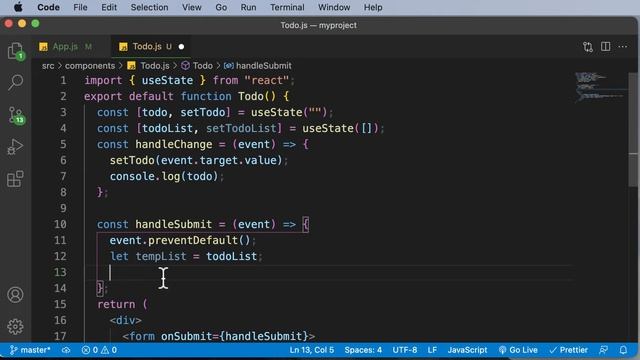Open the editor More Actions ellipsis
The image size is (640, 360).
point(623,47)
